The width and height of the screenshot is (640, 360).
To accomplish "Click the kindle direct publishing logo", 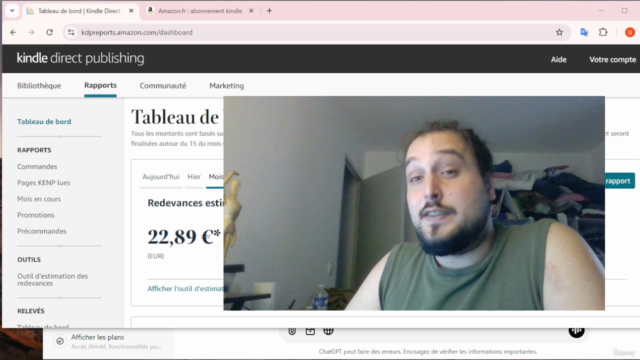I will 80,58.
